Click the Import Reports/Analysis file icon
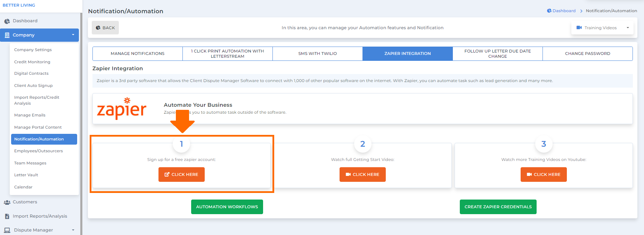 click(x=7, y=216)
